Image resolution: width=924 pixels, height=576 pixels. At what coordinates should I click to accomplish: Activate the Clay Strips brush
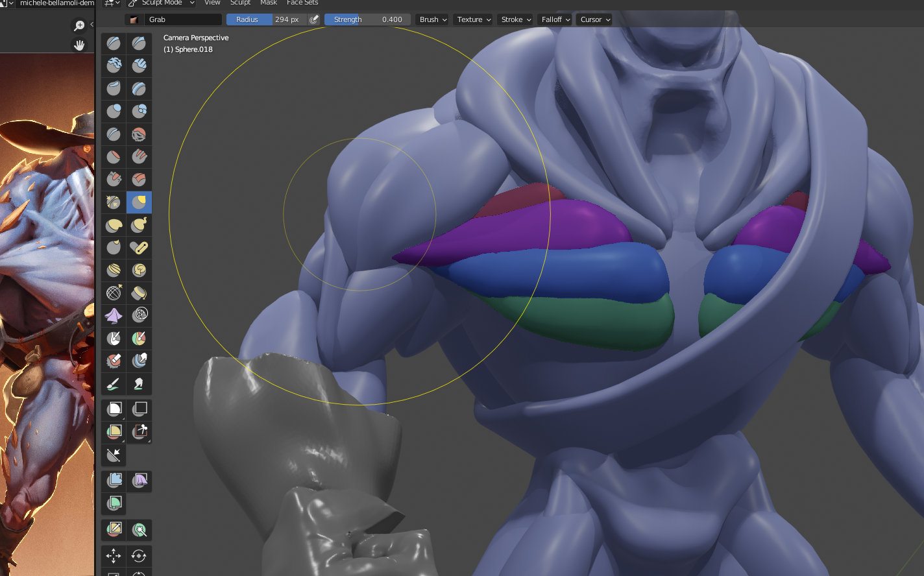click(x=139, y=66)
